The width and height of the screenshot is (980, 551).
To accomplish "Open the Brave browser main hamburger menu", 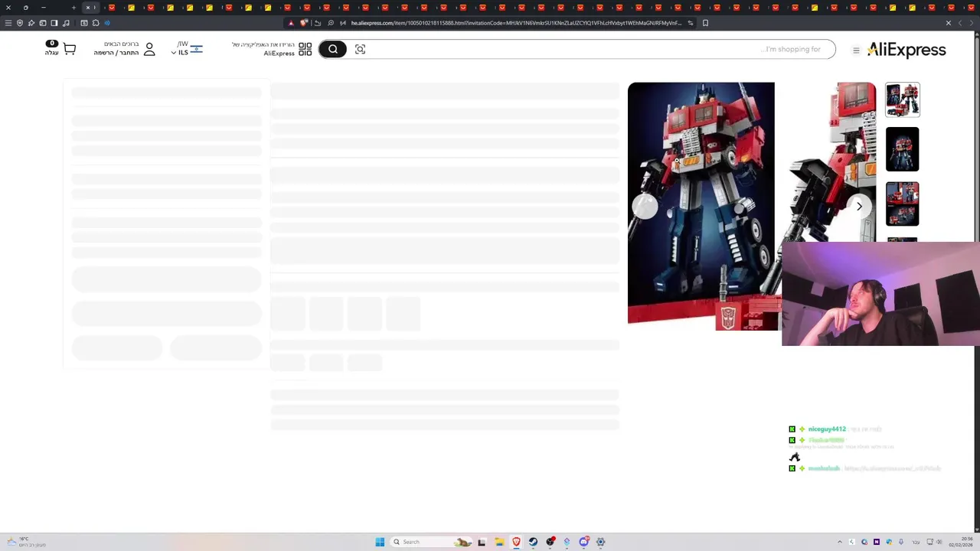I will coord(8,23).
